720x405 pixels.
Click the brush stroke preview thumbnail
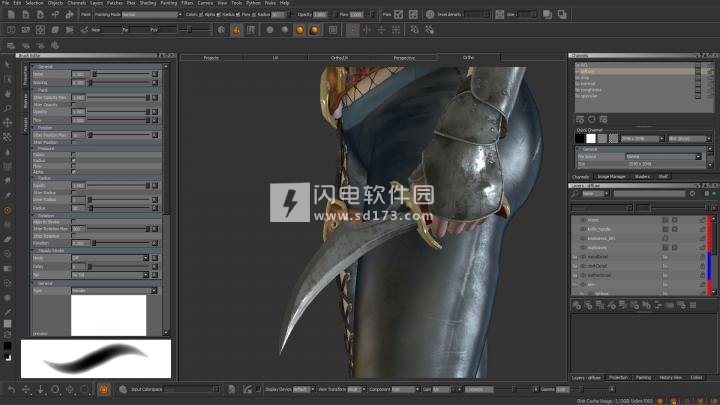pyautogui.click(x=96, y=359)
